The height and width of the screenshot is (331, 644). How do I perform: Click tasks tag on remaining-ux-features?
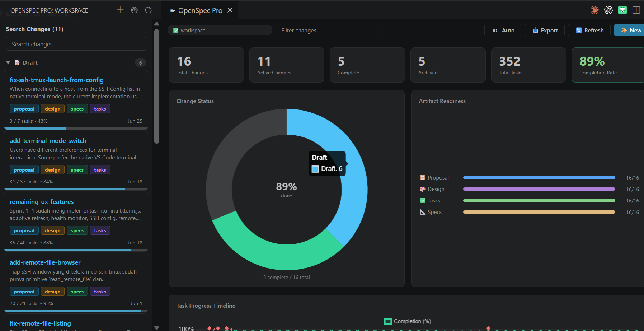point(100,230)
